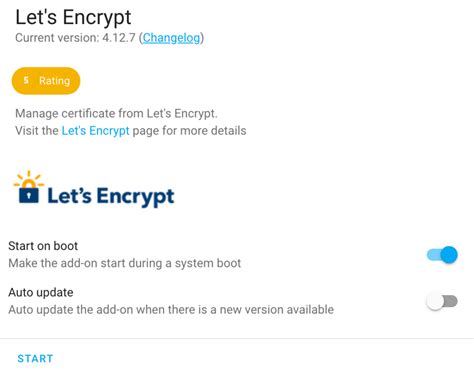
Task: Click the word Rating in the badge
Action: pyautogui.click(x=55, y=81)
